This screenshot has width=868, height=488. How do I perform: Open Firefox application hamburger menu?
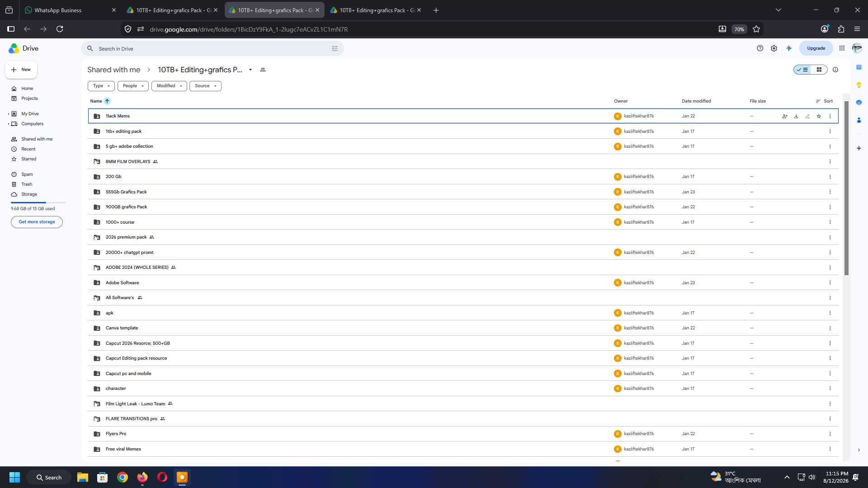click(857, 29)
